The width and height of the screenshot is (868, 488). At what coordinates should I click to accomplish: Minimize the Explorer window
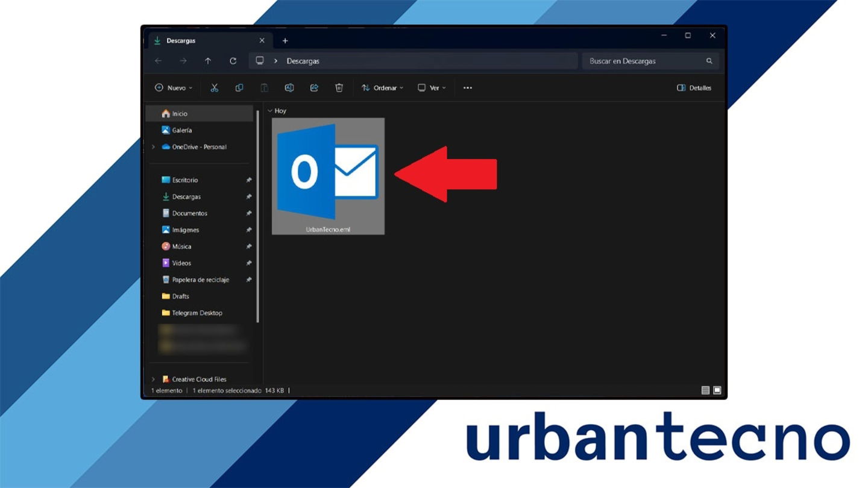(664, 36)
